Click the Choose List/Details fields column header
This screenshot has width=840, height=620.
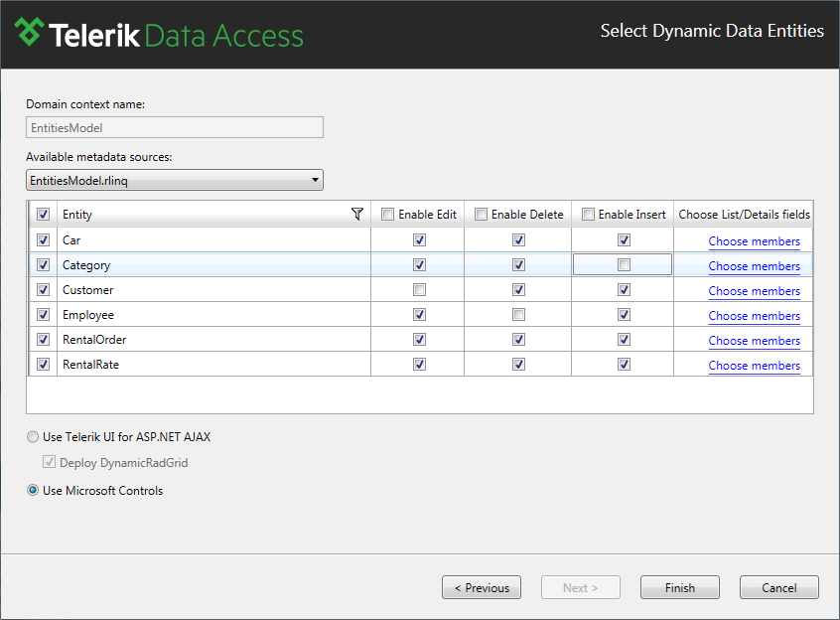coord(744,215)
